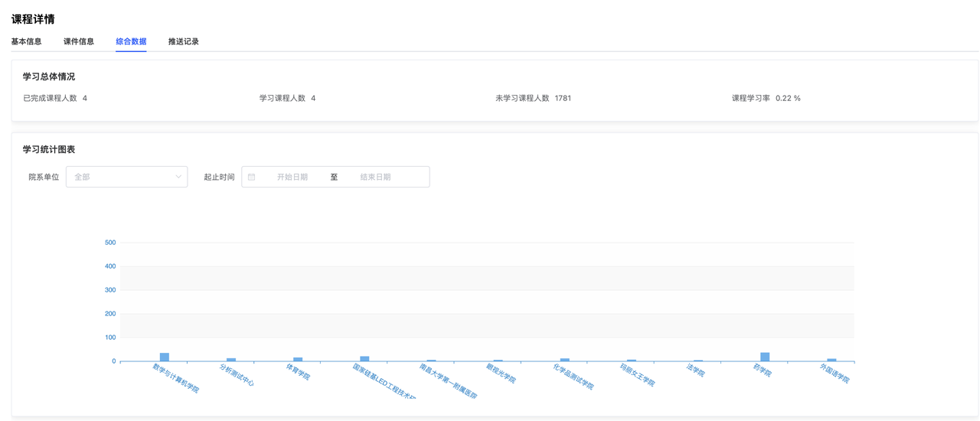Click the 化学品测试学院 bar
The height and width of the screenshot is (421, 980).
[x=565, y=359]
